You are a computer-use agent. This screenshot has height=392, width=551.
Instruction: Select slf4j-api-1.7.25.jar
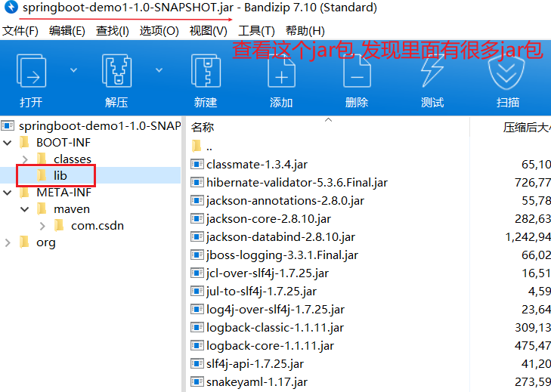coord(255,364)
